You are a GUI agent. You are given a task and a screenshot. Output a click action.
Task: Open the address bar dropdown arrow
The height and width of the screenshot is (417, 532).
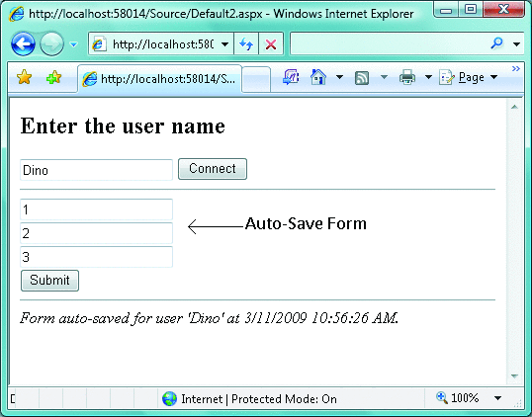224,44
